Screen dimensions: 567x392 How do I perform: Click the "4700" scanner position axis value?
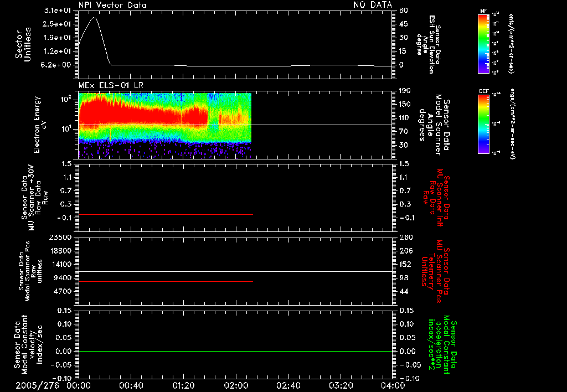coord(62,291)
